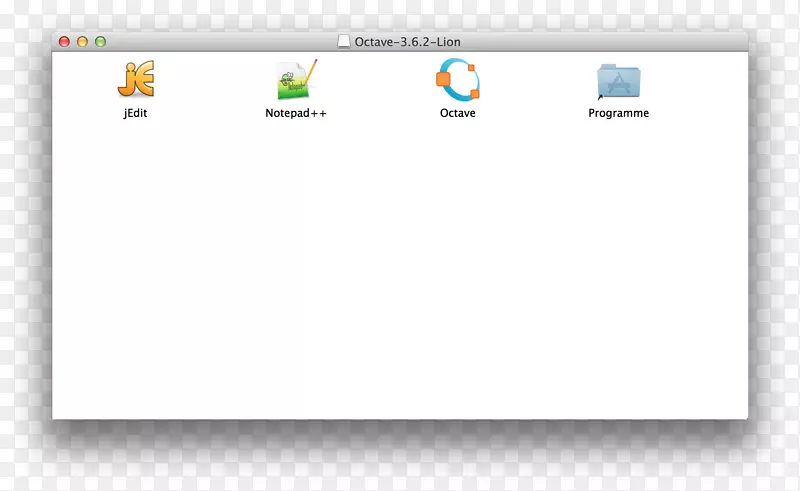Open the jEdit application icon
Image resolution: width=800 pixels, height=491 pixels.
[136, 79]
